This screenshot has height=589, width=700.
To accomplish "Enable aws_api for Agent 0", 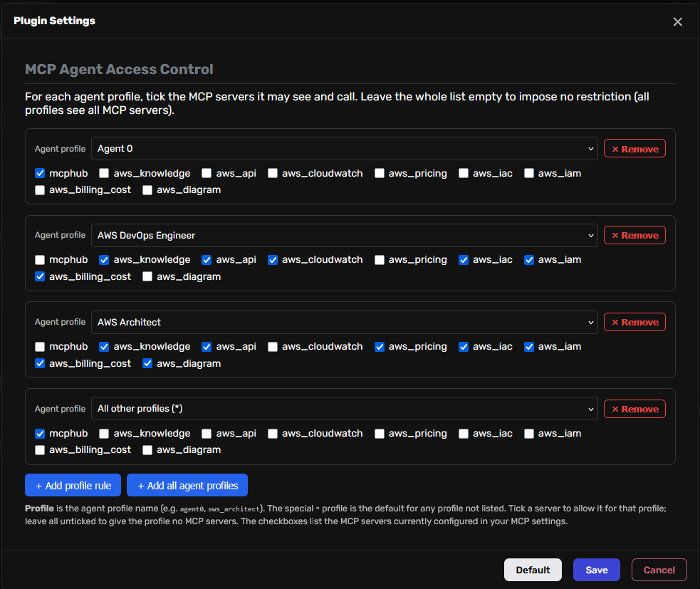I will (207, 173).
